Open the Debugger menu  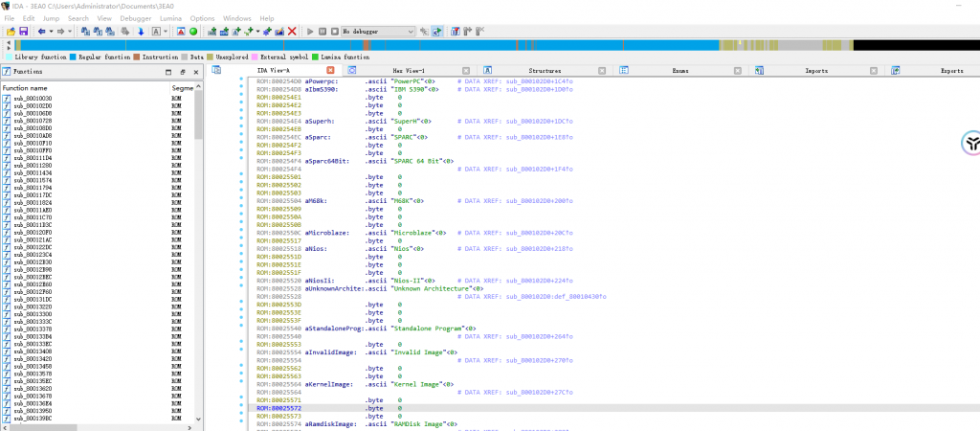(135, 18)
